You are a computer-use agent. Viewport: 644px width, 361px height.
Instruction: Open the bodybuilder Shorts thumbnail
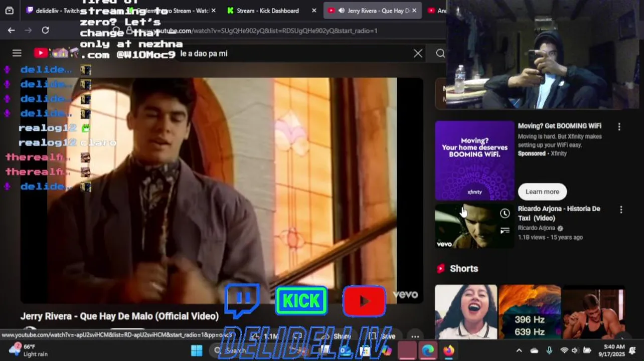click(x=593, y=312)
